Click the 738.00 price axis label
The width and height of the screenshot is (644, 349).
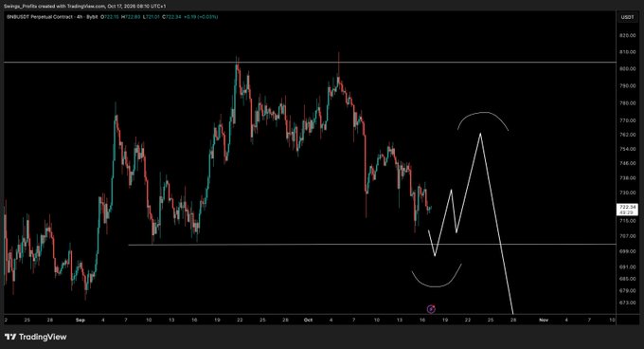coord(627,178)
